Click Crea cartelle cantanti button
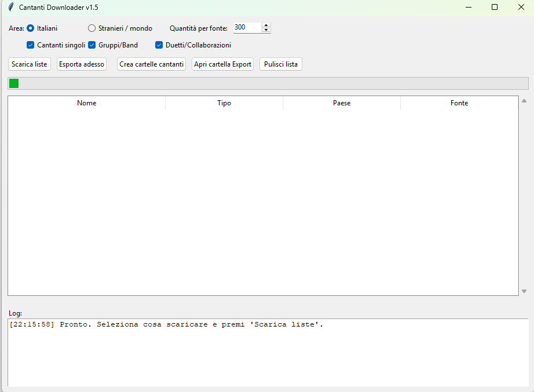Image resolution: width=534 pixels, height=392 pixels. (x=151, y=64)
